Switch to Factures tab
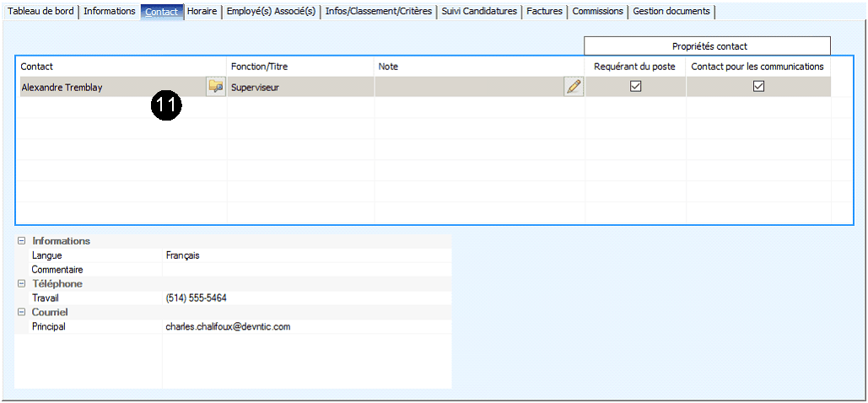 544,12
